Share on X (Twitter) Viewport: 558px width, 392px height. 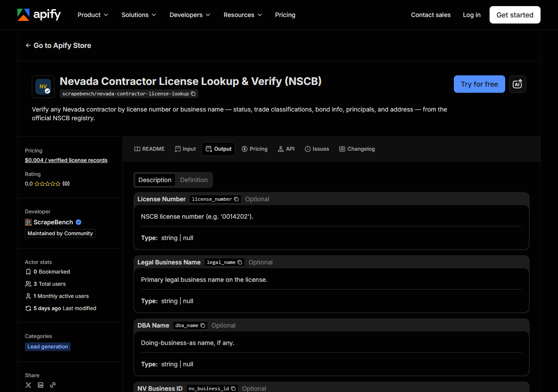28,385
